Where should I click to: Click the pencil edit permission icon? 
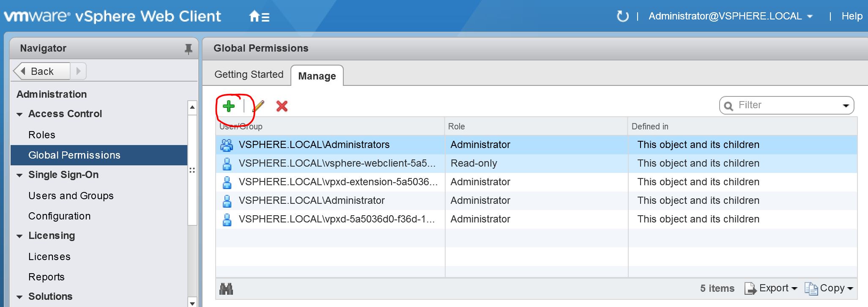259,106
